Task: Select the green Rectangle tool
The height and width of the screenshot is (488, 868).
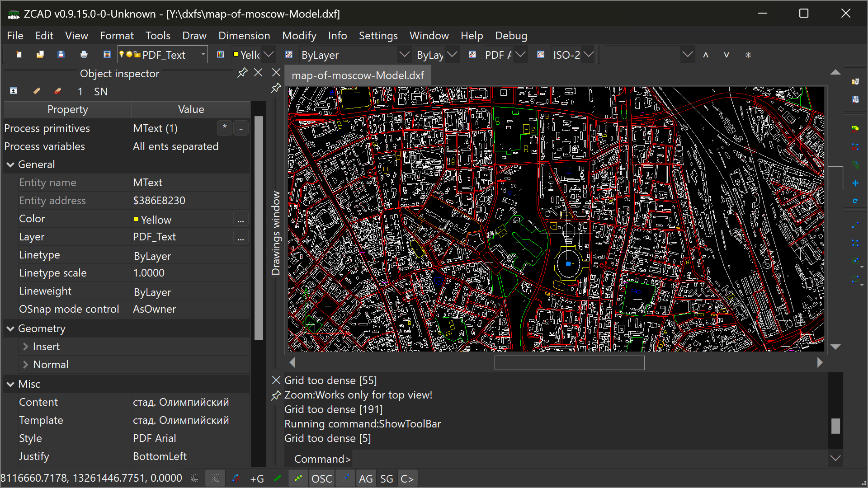Action: click(855, 279)
